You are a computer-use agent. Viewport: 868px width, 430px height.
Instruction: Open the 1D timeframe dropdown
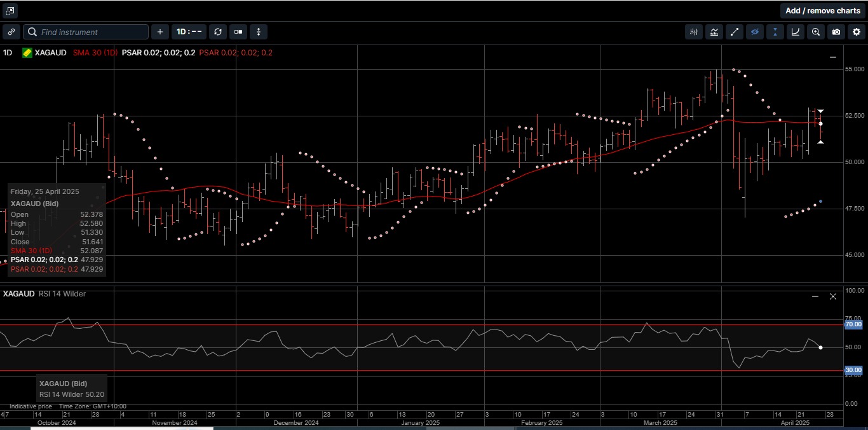[x=189, y=32]
